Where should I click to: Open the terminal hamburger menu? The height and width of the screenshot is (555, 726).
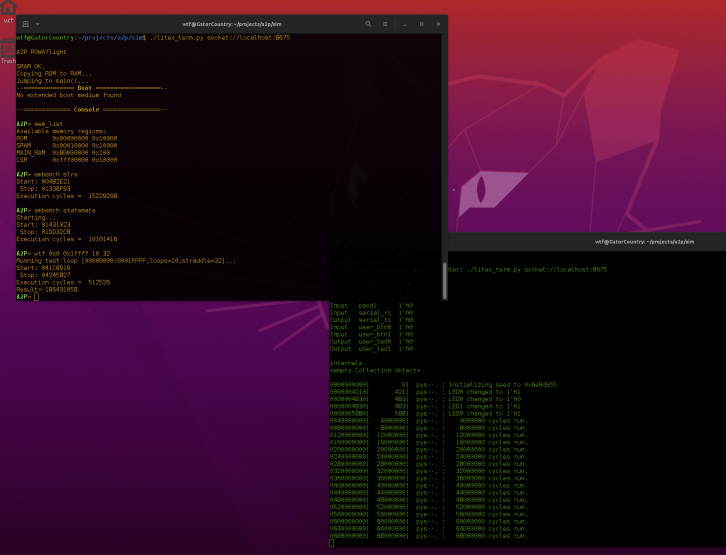tap(386, 23)
